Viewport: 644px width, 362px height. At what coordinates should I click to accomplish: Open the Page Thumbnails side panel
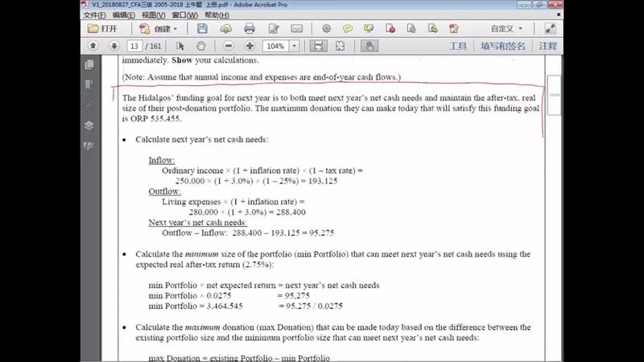(x=89, y=64)
